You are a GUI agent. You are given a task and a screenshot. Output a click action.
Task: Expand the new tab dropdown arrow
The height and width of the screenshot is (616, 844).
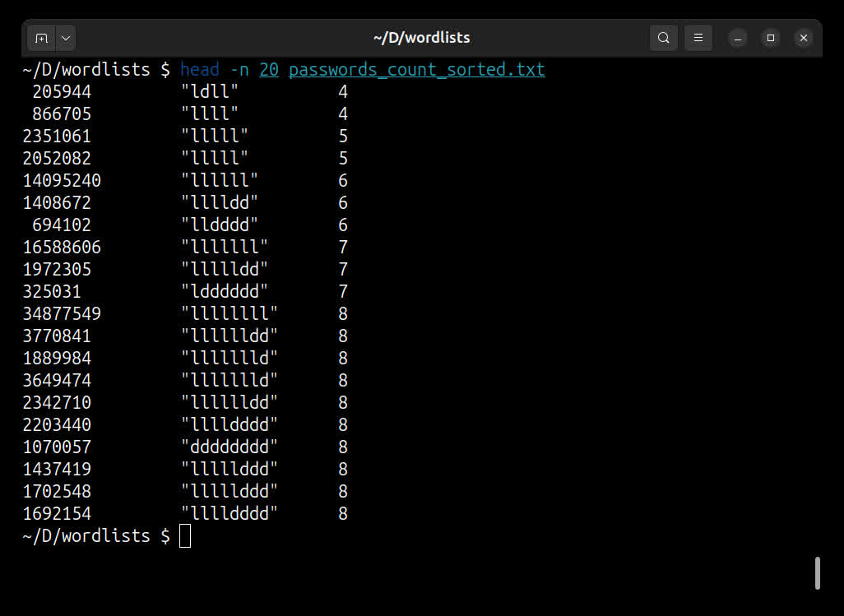click(x=65, y=38)
